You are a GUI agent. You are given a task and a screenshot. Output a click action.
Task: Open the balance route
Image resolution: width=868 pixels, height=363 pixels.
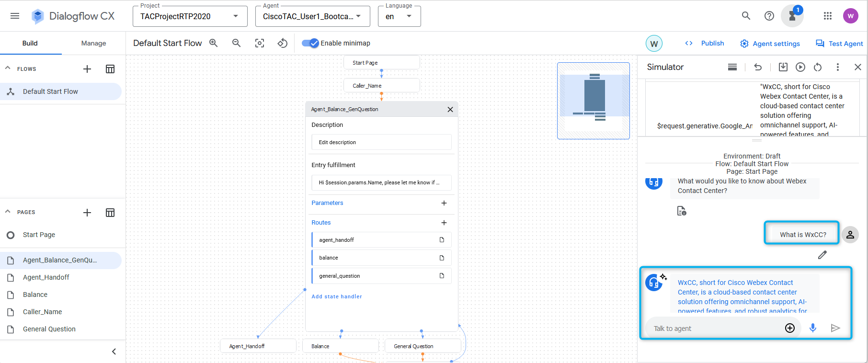381,258
